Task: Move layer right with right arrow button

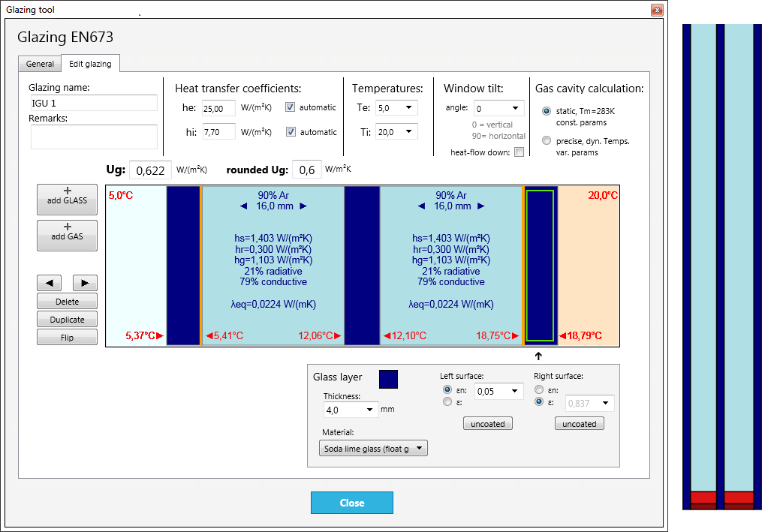Action: click(85, 283)
